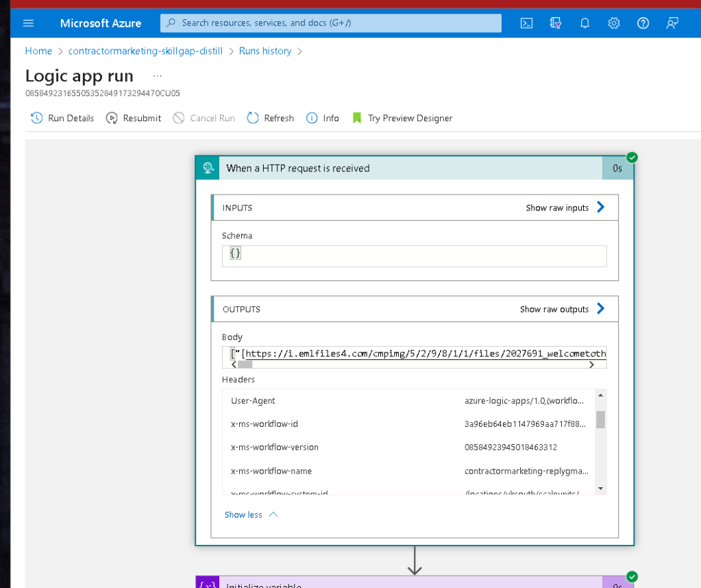Open Cloud Shell from the top bar
701x588 pixels.
click(x=527, y=23)
